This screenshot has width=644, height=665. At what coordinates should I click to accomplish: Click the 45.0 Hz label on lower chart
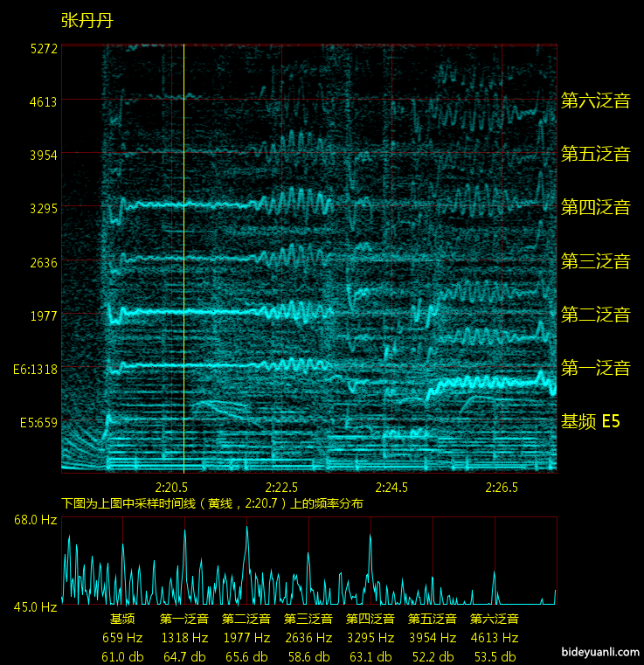point(35,606)
